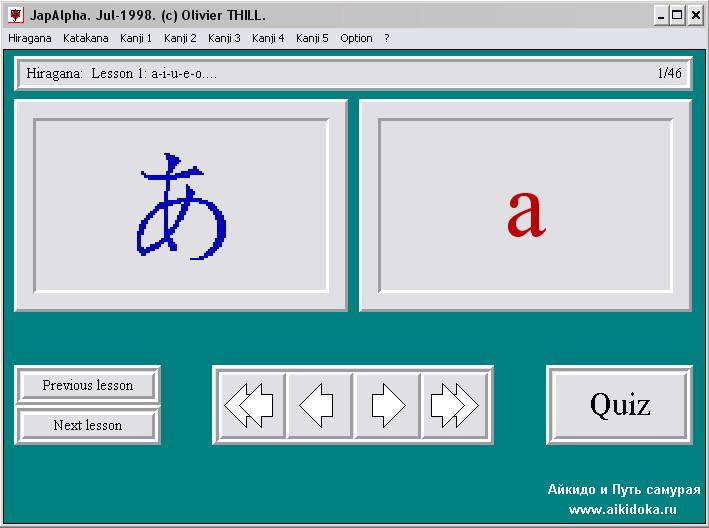Click the blue hiragana character panel
Image resolution: width=709 pixels, height=528 pixels.
181,206
